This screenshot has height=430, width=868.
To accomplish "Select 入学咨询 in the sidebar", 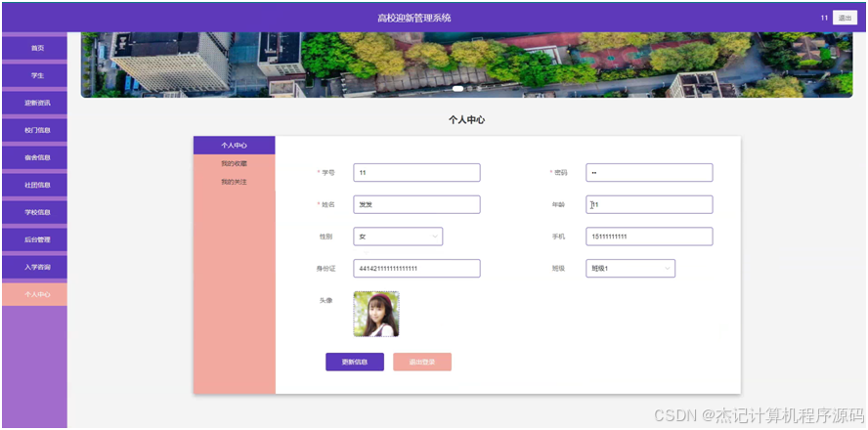I will pyautogui.click(x=35, y=268).
